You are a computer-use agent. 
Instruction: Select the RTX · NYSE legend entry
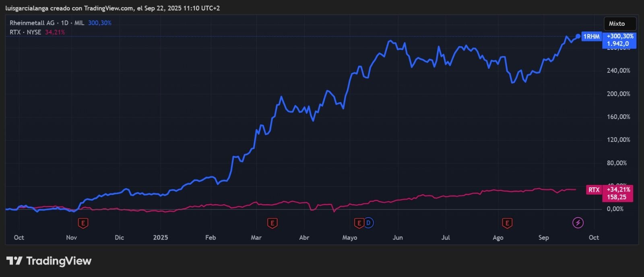(x=25, y=32)
